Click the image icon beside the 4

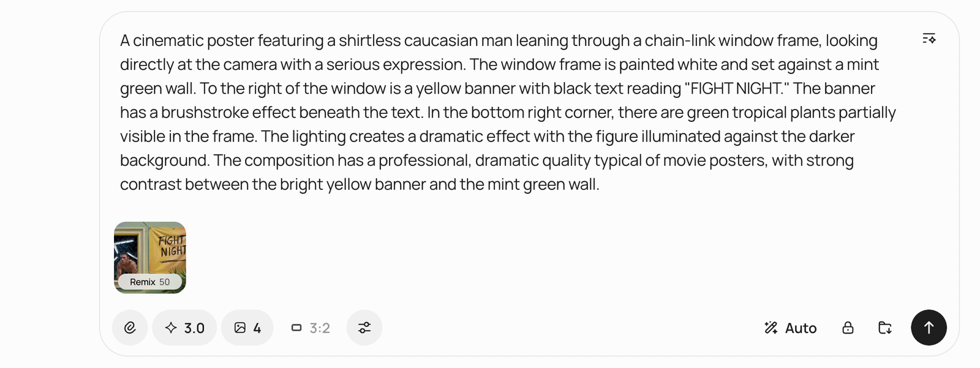tap(240, 328)
